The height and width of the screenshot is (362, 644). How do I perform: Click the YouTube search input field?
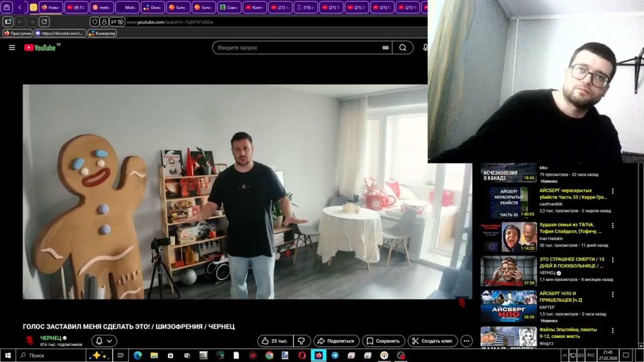[x=302, y=48]
